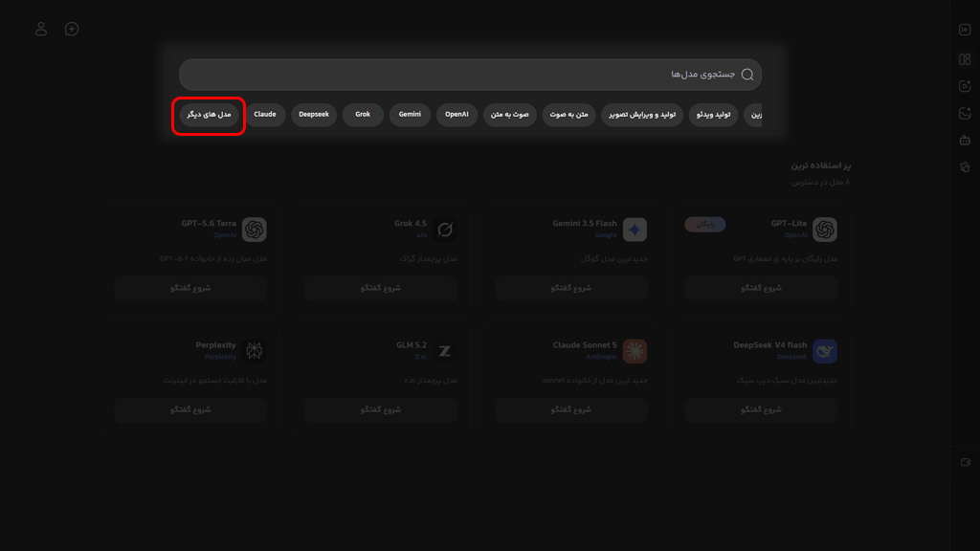Start chat with GPT-Lite model

pyautogui.click(x=761, y=288)
